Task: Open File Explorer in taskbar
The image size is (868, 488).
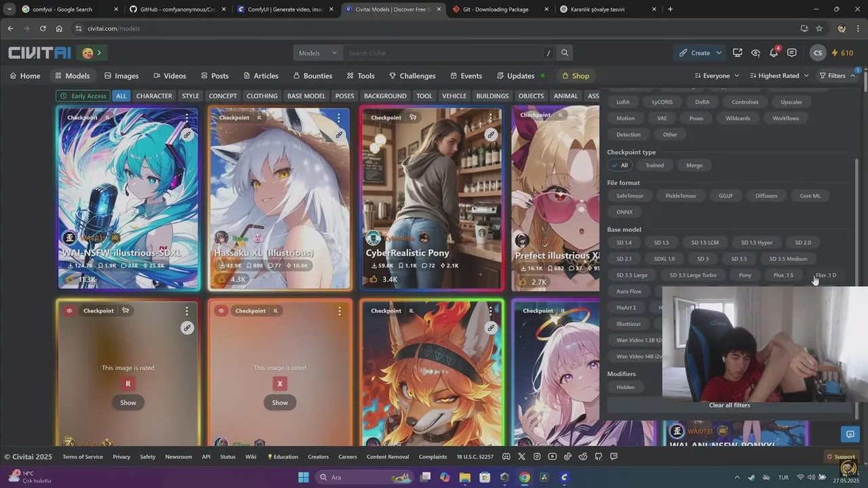Action: tap(465, 477)
